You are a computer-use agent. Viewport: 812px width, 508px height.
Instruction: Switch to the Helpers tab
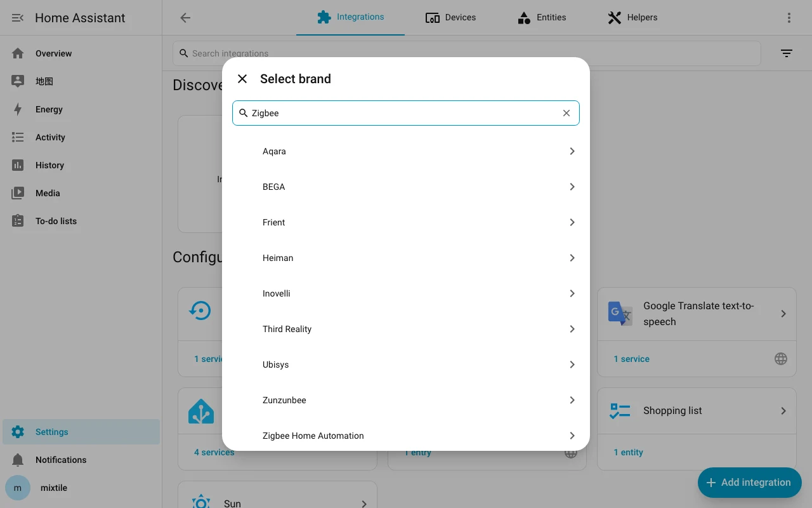tap(632, 17)
